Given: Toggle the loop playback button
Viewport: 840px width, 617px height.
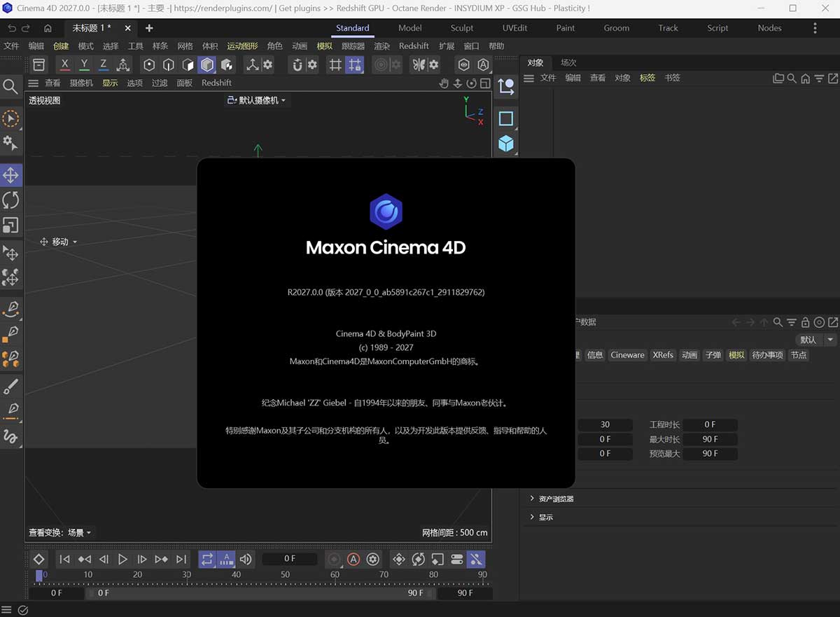Looking at the screenshot, I should (x=207, y=559).
